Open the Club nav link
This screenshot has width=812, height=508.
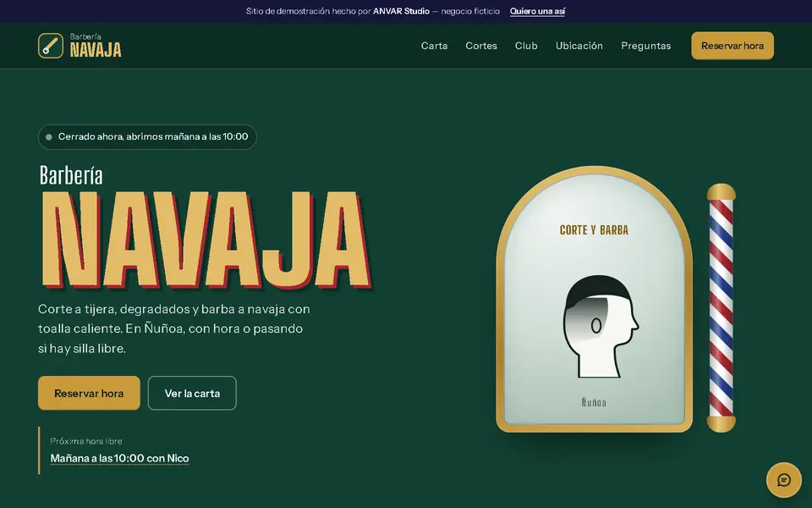(x=526, y=46)
